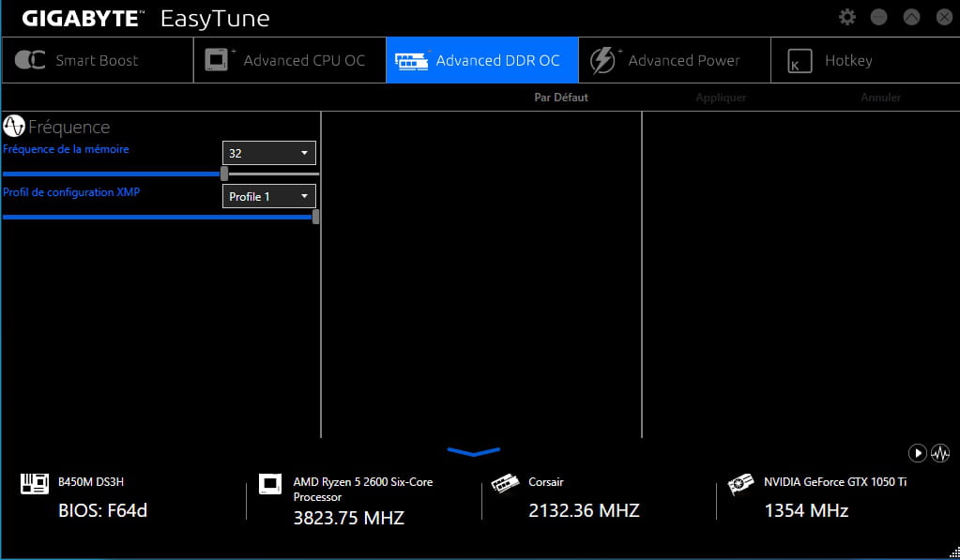960x560 pixels.
Task: Expand the memory frequency dropdown showing 32
Action: click(269, 153)
